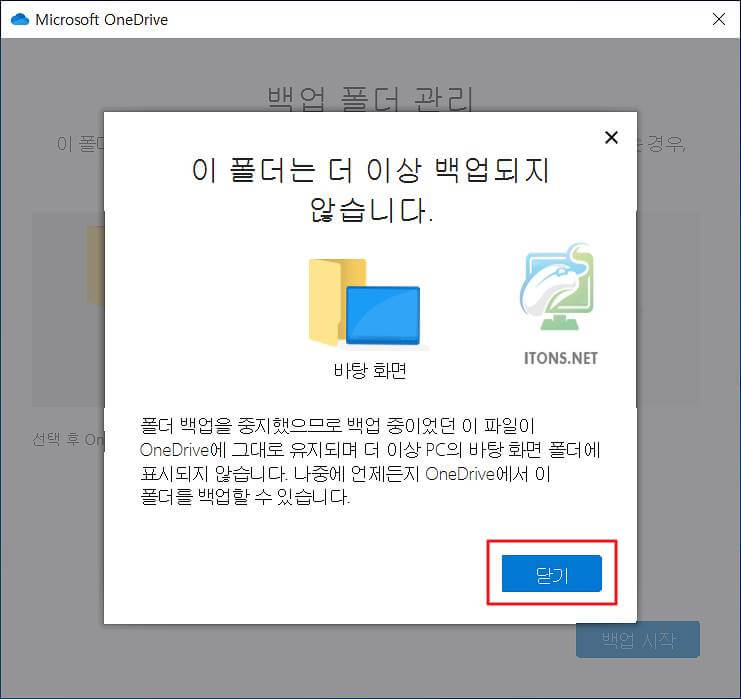Click the dimmed 백업 시작 button
The height and width of the screenshot is (699, 741).
click(638, 640)
